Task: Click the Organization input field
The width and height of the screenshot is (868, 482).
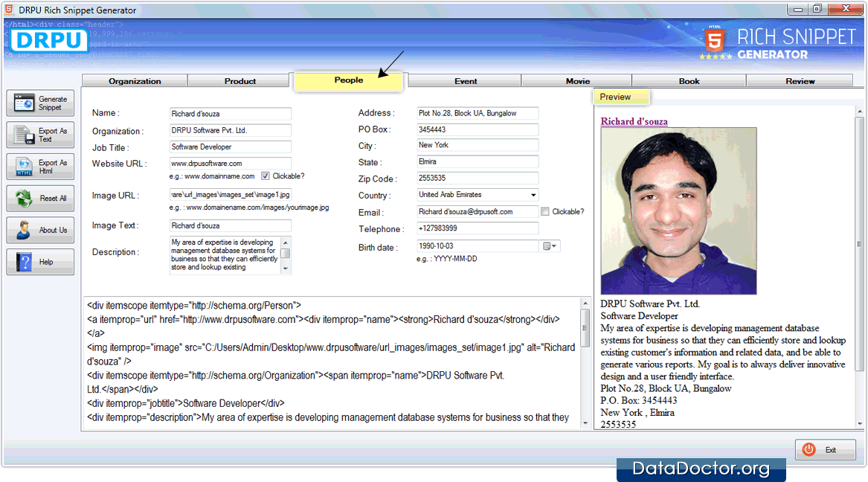Action: pyautogui.click(x=231, y=130)
